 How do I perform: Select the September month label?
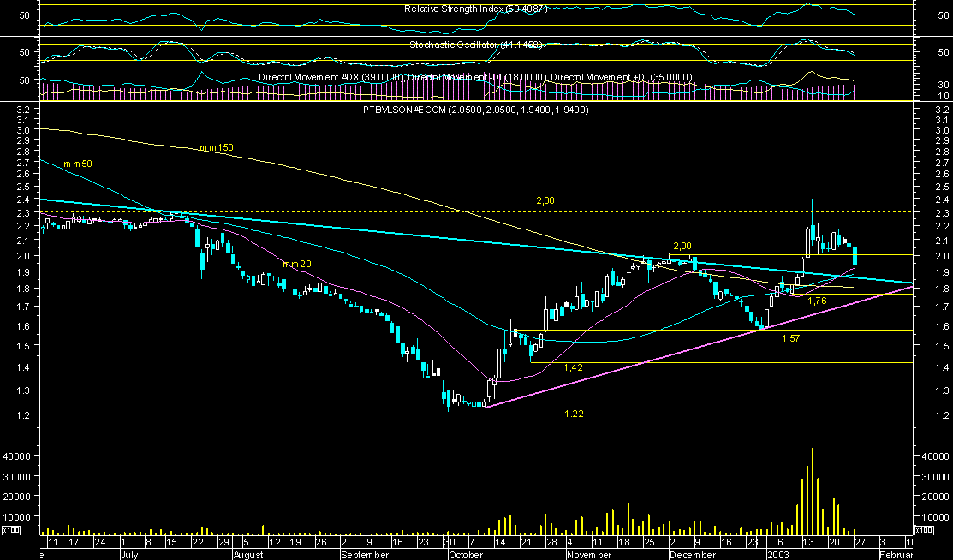click(x=364, y=555)
